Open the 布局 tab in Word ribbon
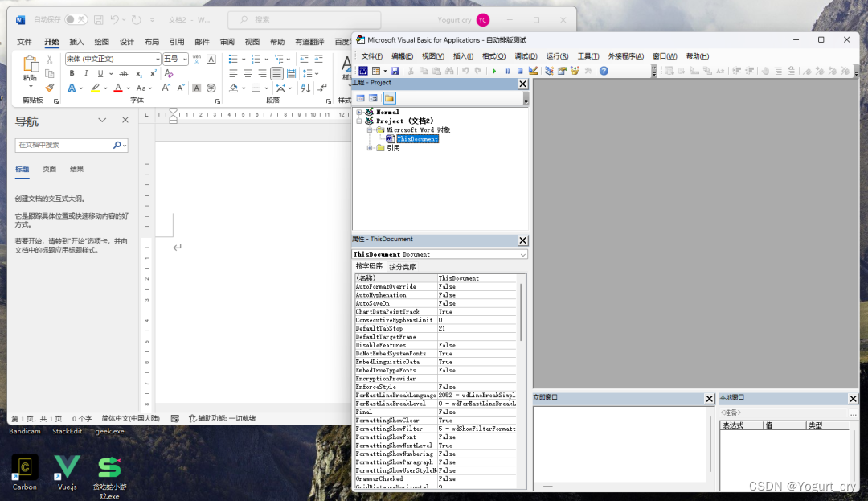This screenshot has height=501, width=868. pyautogui.click(x=152, y=42)
